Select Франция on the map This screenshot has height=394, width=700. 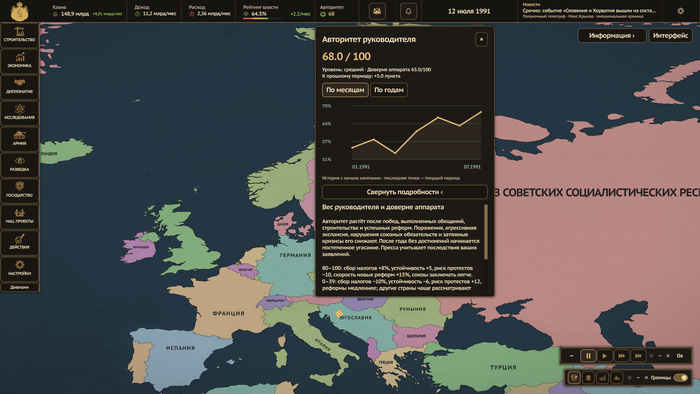(x=228, y=313)
